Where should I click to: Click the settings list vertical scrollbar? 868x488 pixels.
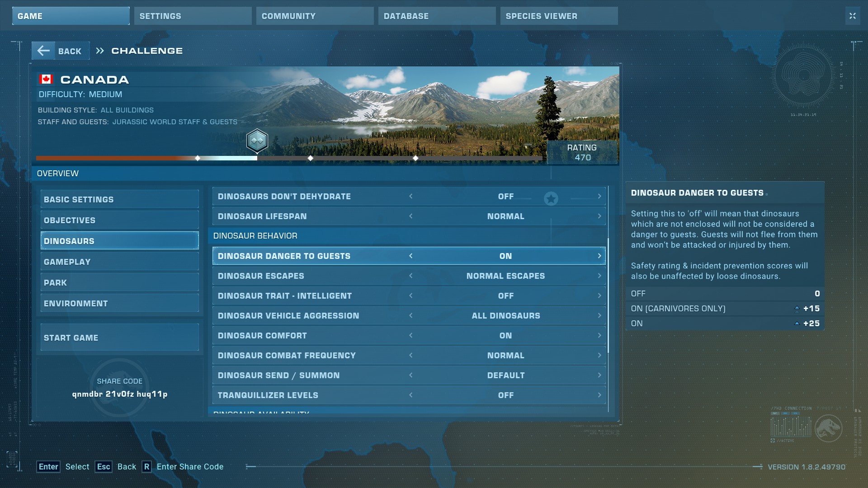(x=609, y=296)
